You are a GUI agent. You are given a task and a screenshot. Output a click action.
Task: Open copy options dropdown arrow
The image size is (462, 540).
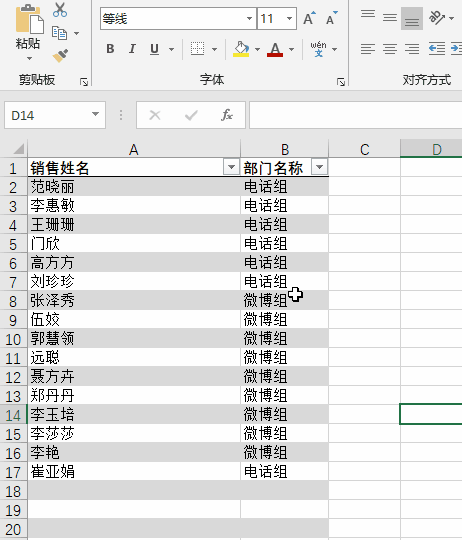[x=76, y=33]
